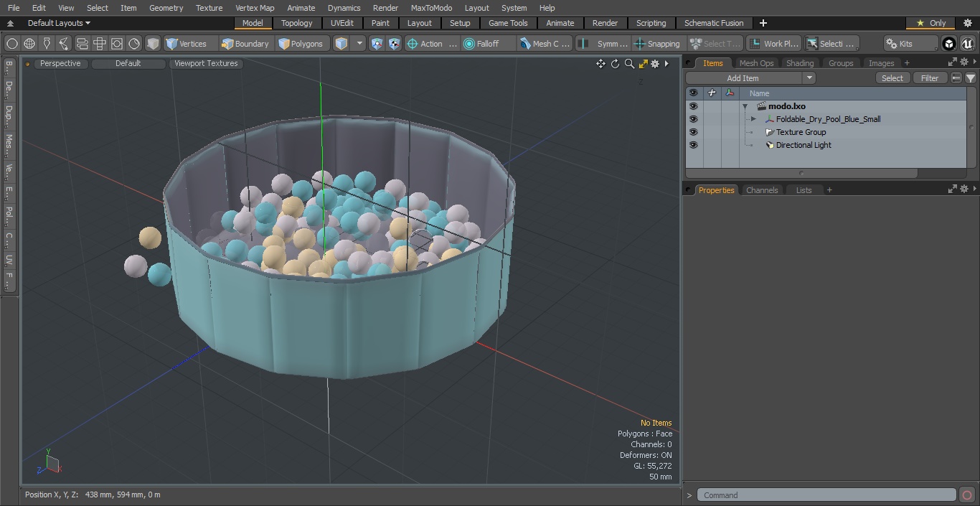Open viewport settings gear icon
The image size is (980, 506).
click(x=655, y=64)
